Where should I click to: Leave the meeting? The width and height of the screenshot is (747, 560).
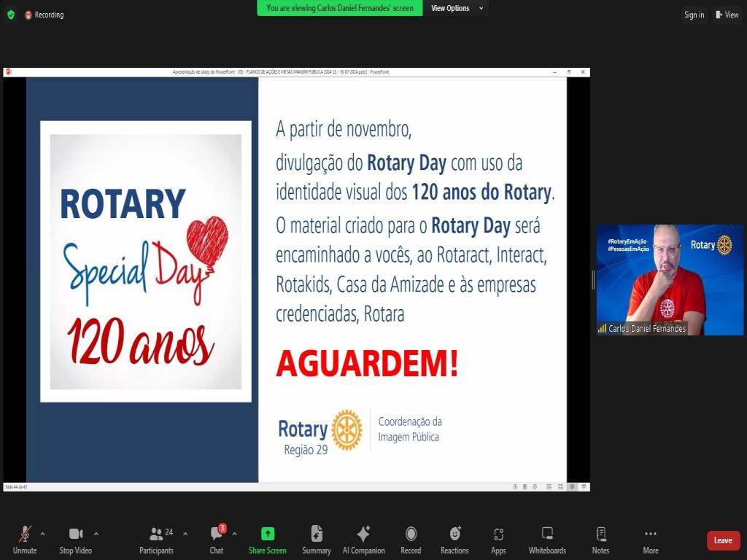(723, 540)
